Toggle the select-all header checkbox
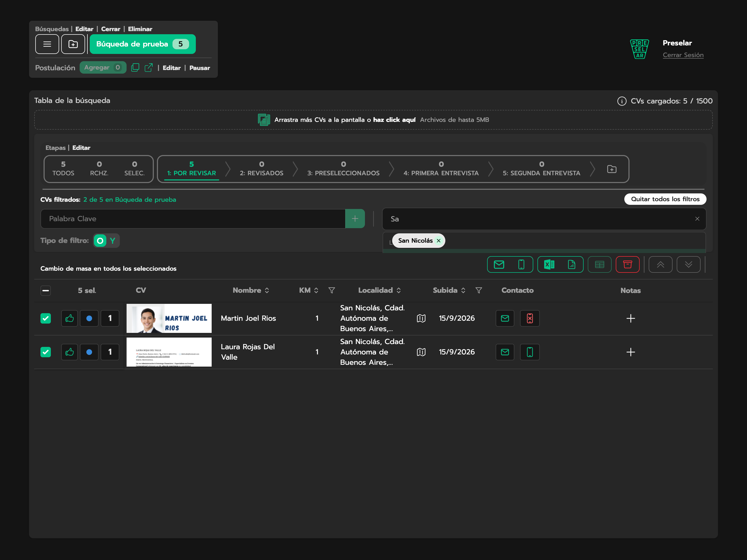The image size is (747, 560). tap(46, 290)
